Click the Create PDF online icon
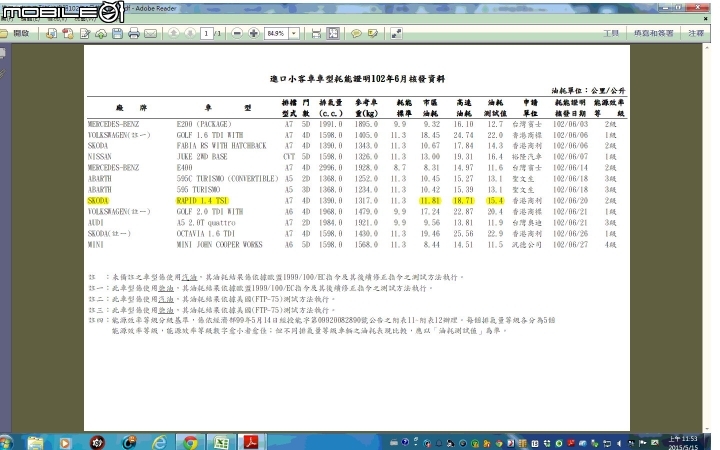Screen dimensions: 720x450 point(51,33)
